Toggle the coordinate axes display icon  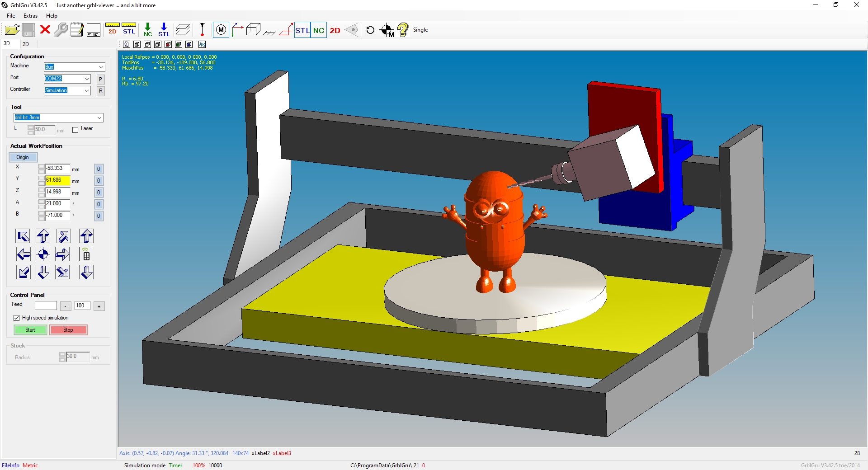pos(237,30)
